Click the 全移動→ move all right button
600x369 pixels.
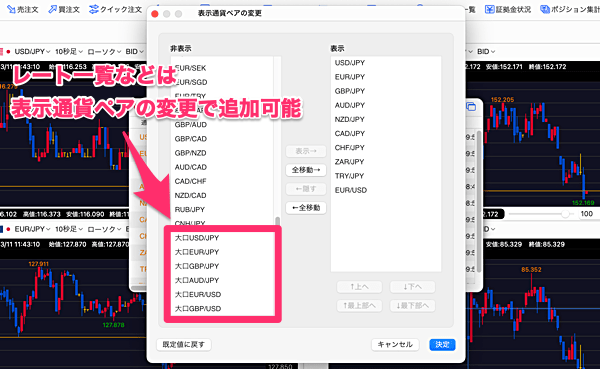coord(306,170)
